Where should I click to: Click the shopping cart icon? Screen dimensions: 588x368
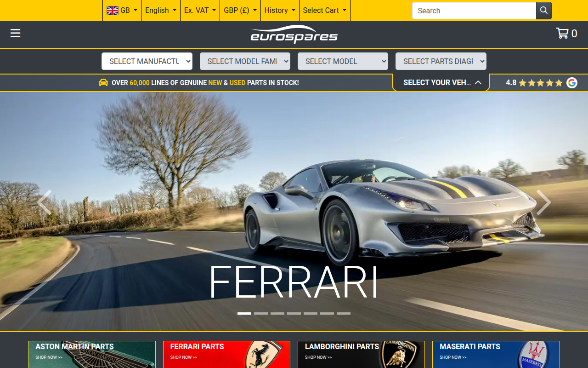(562, 33)
